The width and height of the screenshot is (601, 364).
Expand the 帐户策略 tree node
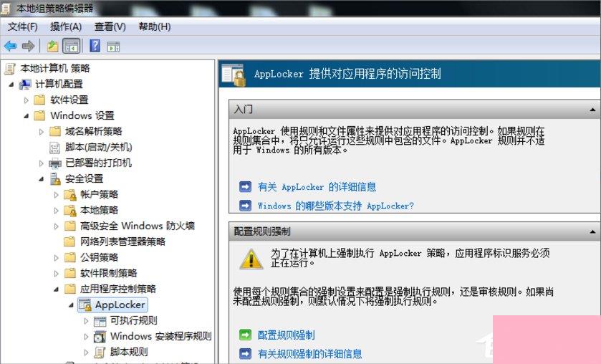[57, 195]
